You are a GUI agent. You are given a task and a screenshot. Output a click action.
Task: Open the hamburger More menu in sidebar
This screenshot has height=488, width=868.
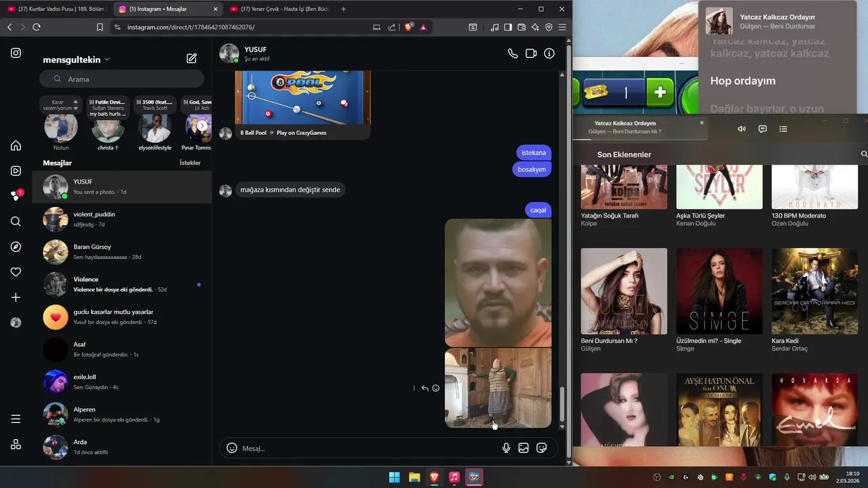coord(16,419)
